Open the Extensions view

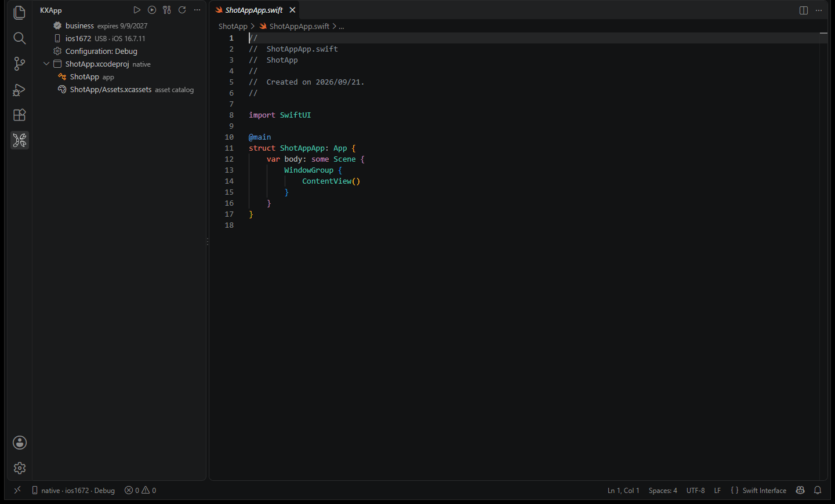point(20,115)
